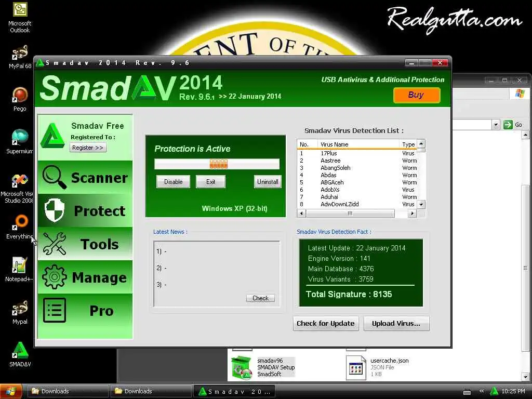Open the Pro tab

tap(85, 310)
